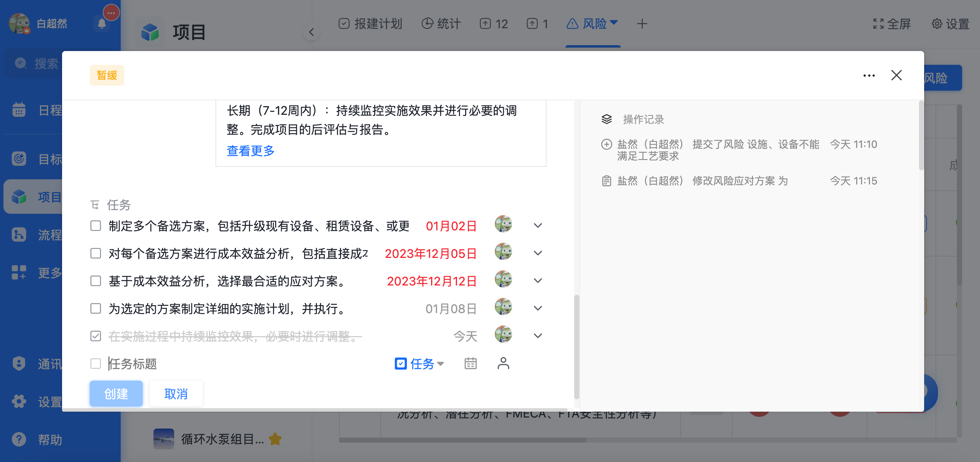Open the tab labeled 1

point(538,24)
